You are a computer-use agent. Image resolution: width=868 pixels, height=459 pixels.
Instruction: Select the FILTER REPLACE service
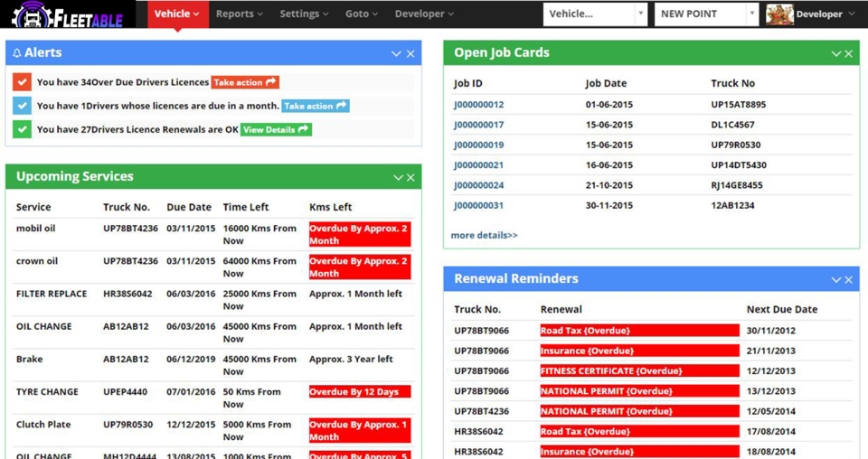point(52,294)
